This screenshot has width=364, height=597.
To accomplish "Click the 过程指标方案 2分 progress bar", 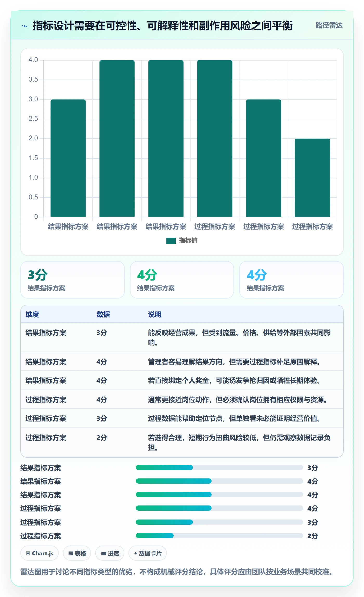I will tap(219, 536).
